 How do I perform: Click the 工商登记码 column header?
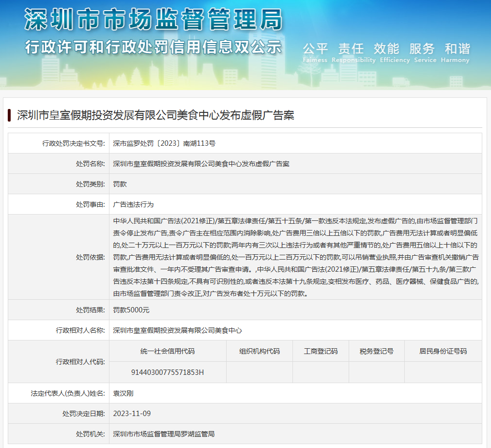(321, 351)
